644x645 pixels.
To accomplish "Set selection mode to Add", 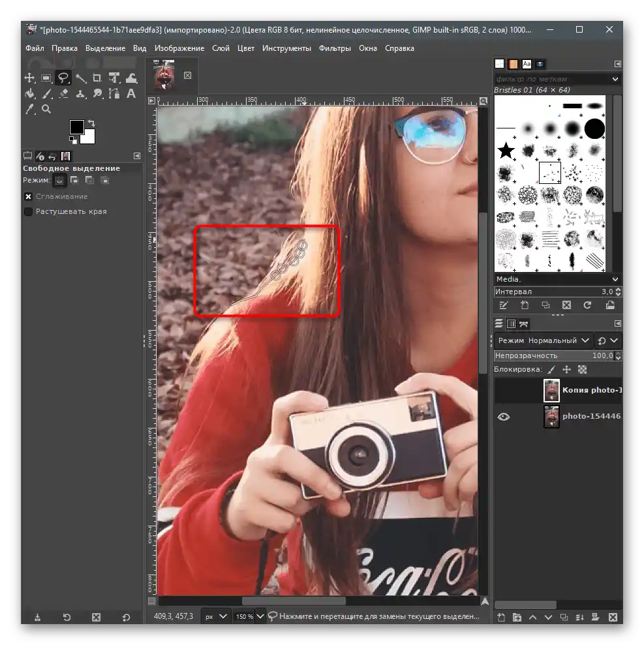I will (x=74, y=180).
